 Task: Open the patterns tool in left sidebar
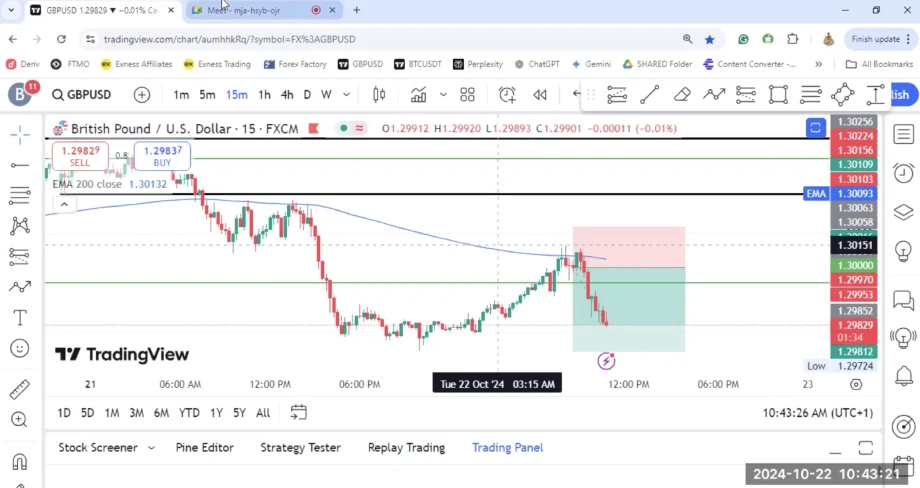(20, 226)
